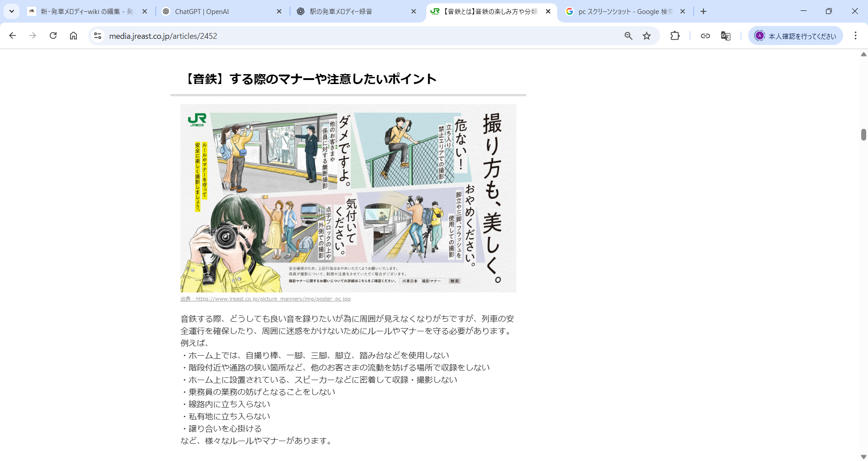Switch to the ChatGPT | OpenAI tab

[x=222, y=11]
